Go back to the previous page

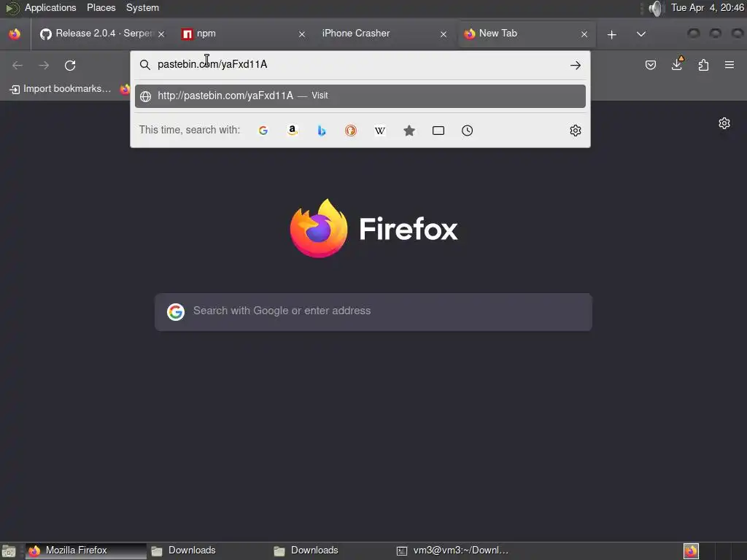18,65
